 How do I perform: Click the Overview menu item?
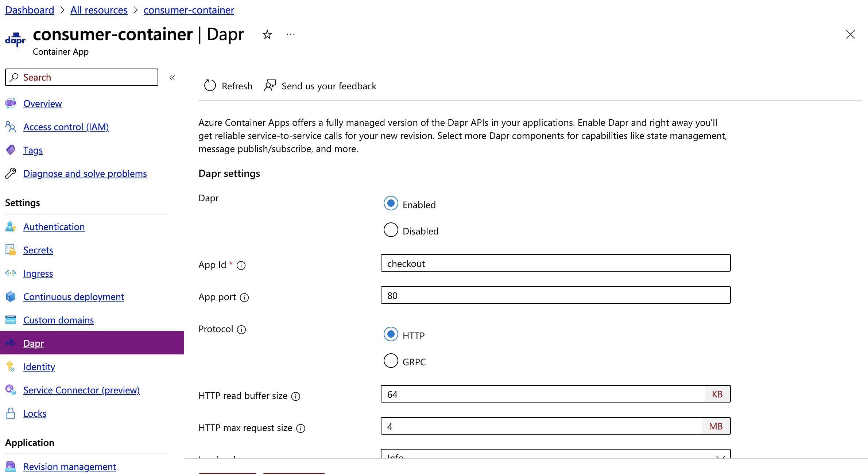[x=42, y=103]
